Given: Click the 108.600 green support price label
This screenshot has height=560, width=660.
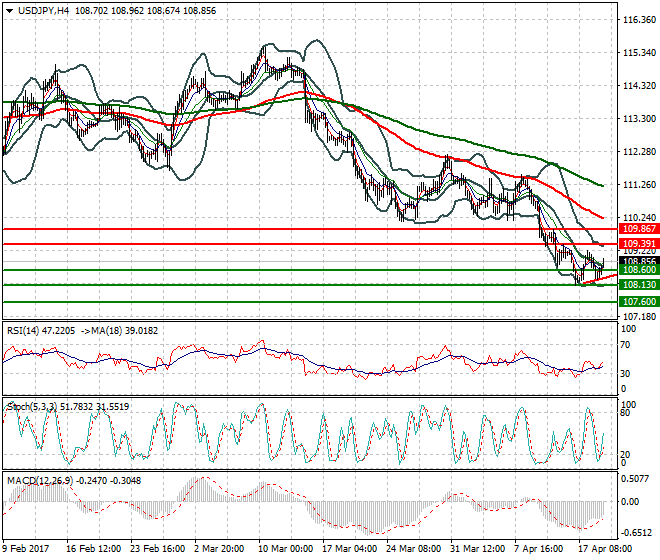Looking at the screenshot, I should [637, 270].
